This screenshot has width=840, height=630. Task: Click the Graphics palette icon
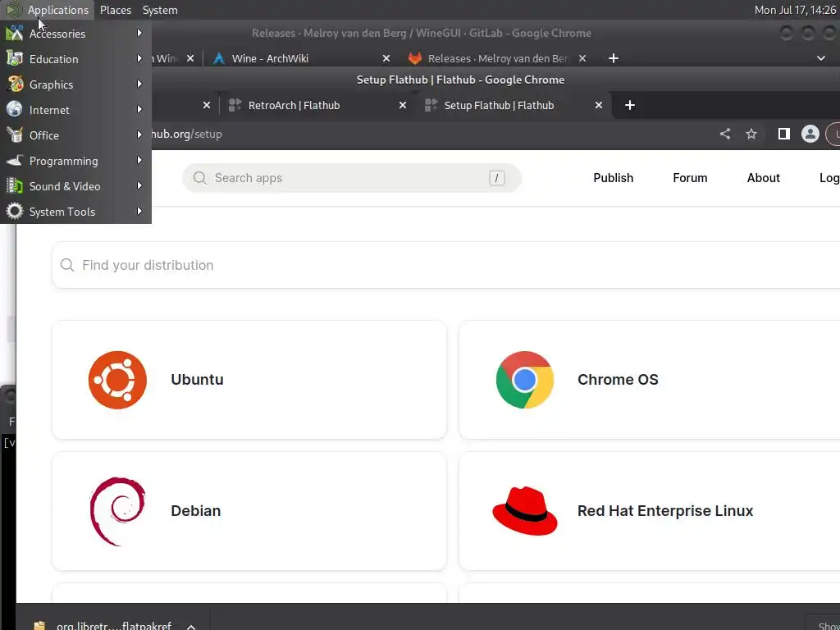tap(15, 84)
